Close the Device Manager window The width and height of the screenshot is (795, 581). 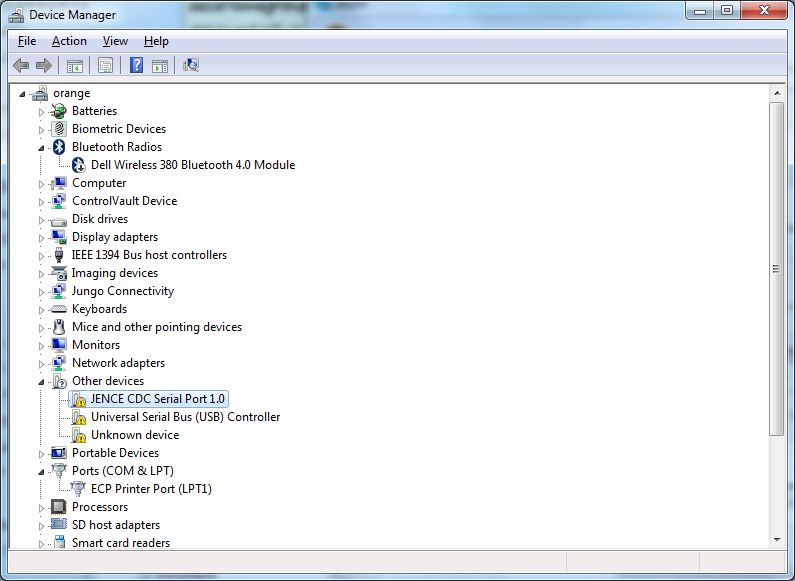764,11
